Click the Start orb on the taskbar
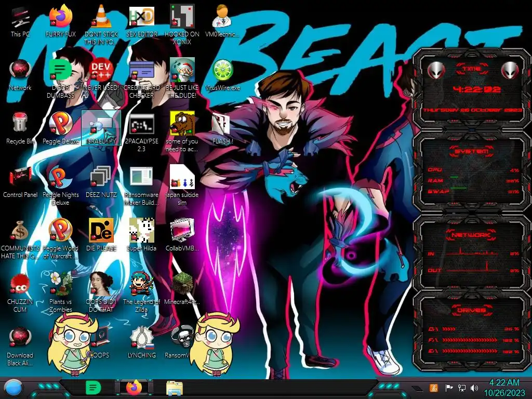532x399 pixels. pos(14,388)
